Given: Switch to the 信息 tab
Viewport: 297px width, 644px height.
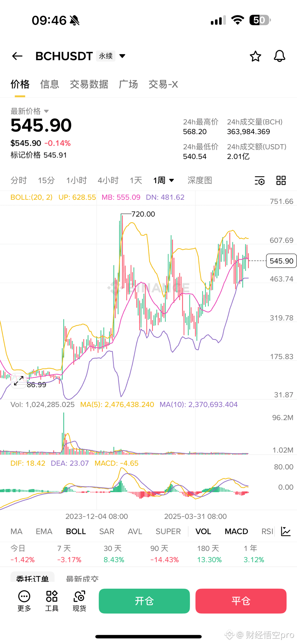Looking at the screenshot, I should (49, 84).
